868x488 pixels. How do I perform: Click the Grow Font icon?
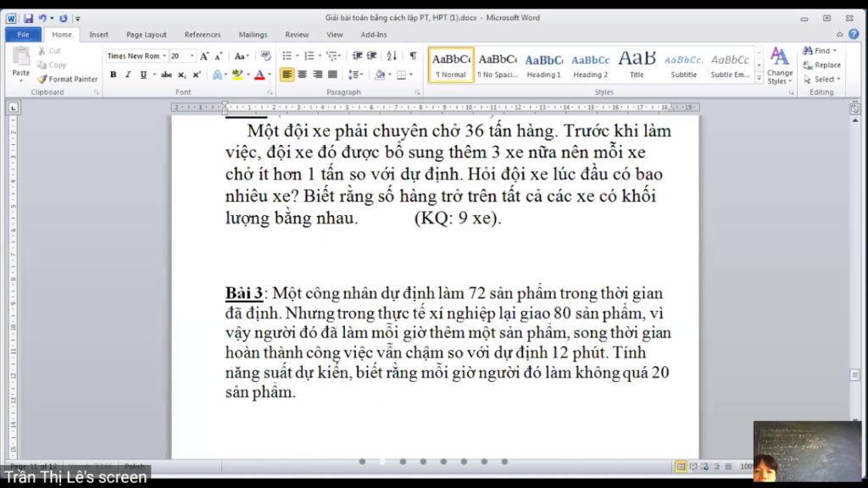204,56
